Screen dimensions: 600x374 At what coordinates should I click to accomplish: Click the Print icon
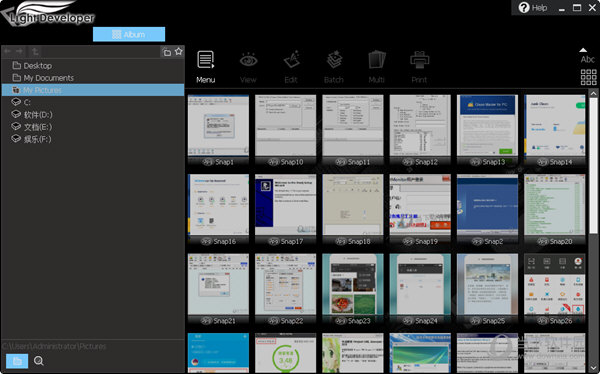(x=419, y=60)
